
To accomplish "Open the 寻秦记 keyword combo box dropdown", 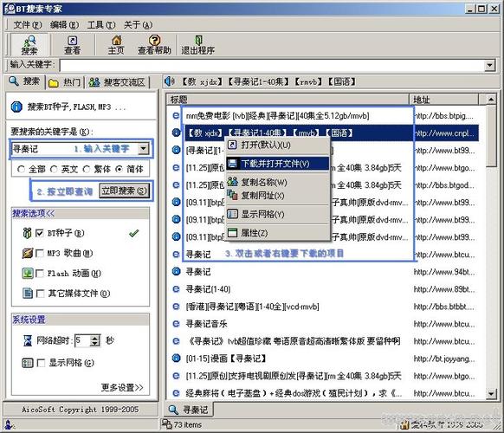I will (143, 148).
